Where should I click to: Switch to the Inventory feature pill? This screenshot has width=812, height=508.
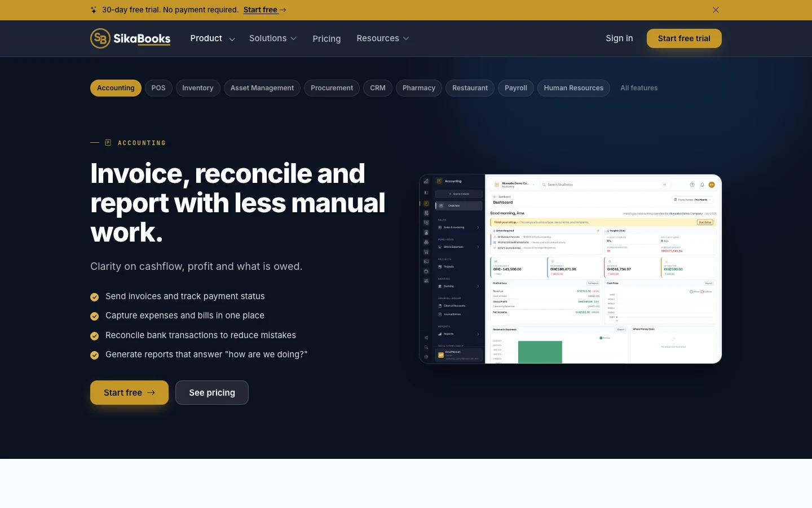pos(198,88)
